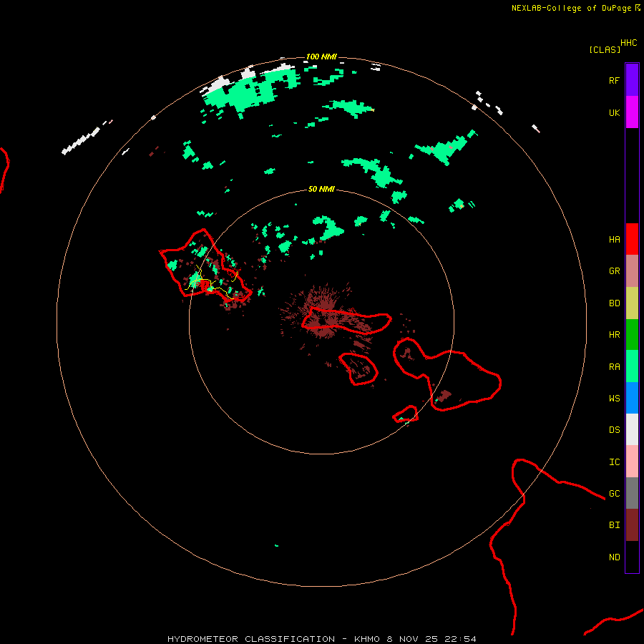Click the ND black legend swatch
644x644 pixels.
click(632, 557)
